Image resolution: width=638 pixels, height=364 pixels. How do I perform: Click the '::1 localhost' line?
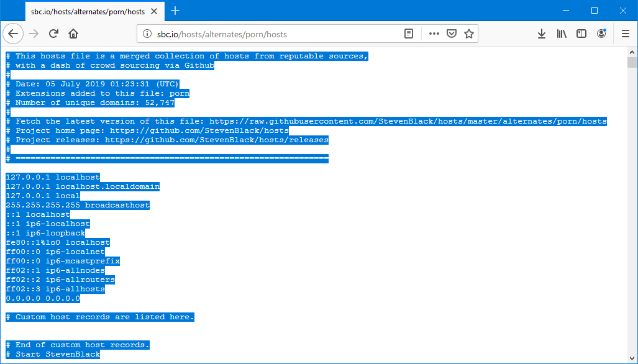(38, 214)
